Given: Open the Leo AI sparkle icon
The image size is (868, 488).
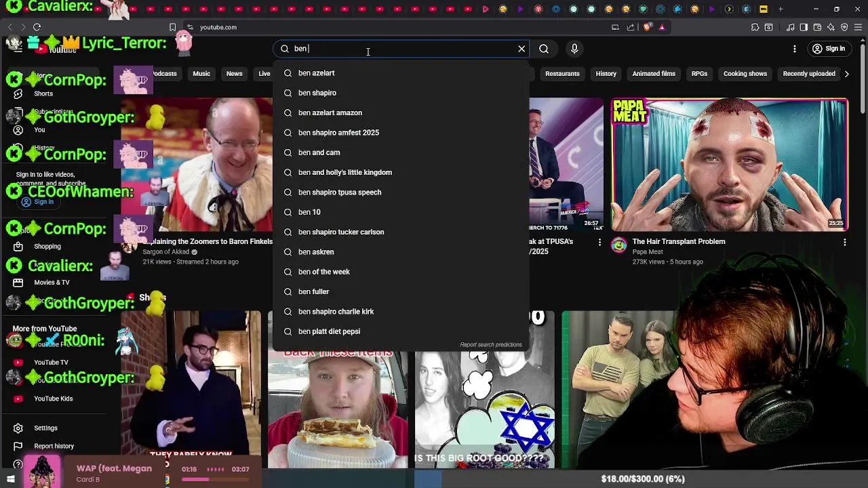Looking at the screenshot, I should tap(831, 27).
